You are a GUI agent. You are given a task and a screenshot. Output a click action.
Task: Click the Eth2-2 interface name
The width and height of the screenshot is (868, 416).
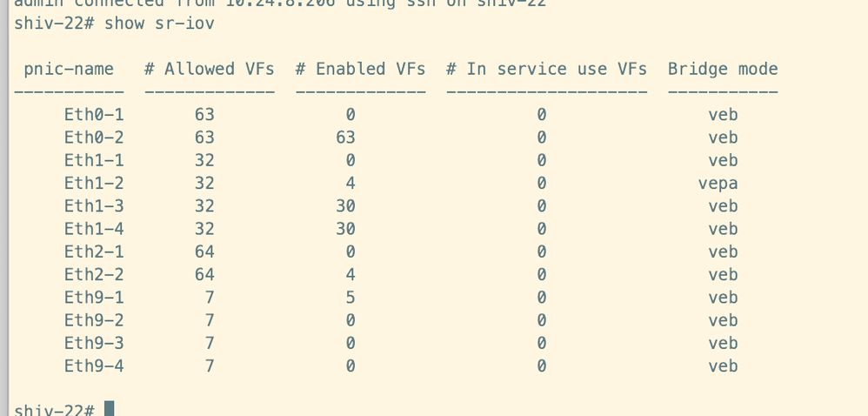click(94, 275)
